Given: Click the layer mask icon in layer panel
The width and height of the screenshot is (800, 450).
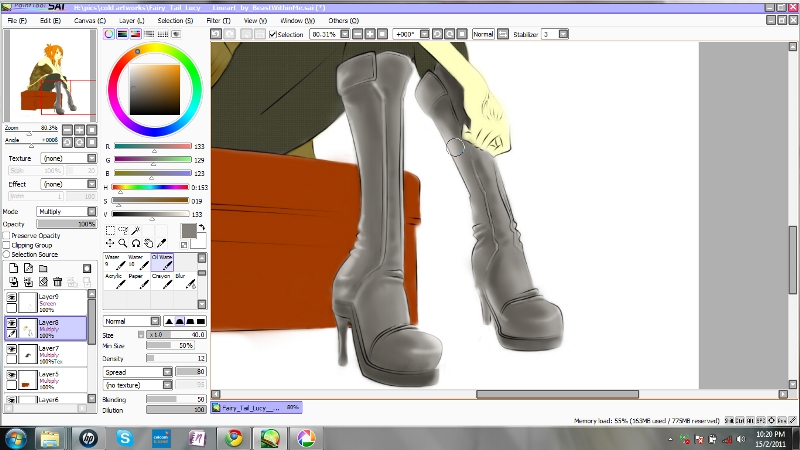Looking at the screenshot, I should [x=87, y=268].
